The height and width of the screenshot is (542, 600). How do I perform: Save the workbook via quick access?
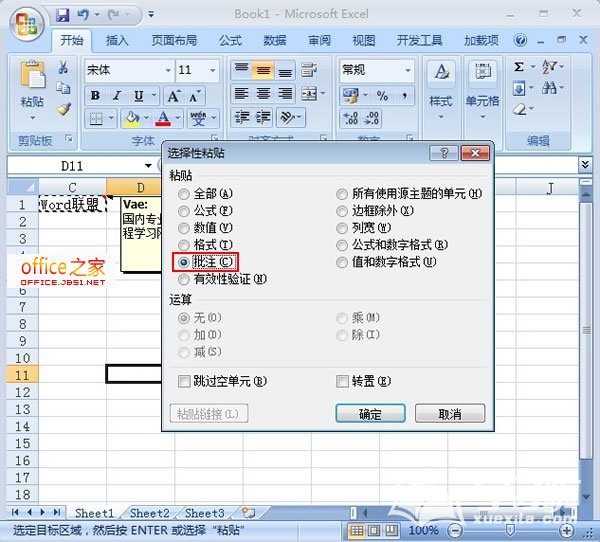(63, 15)
